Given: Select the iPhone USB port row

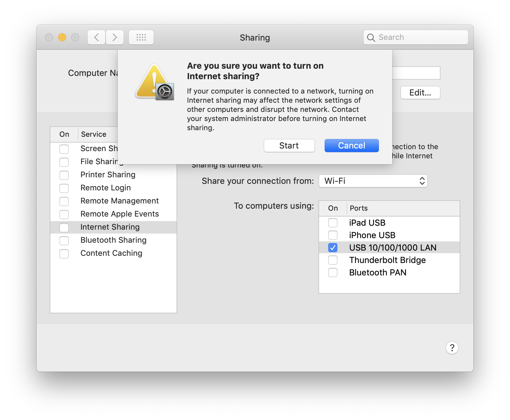Looking at the screenshot, I should click(372, 235).
